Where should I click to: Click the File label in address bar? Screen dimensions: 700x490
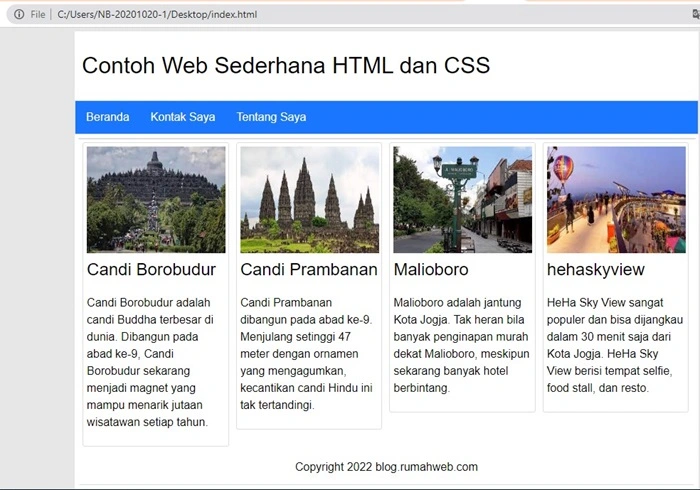click(38, 14)
